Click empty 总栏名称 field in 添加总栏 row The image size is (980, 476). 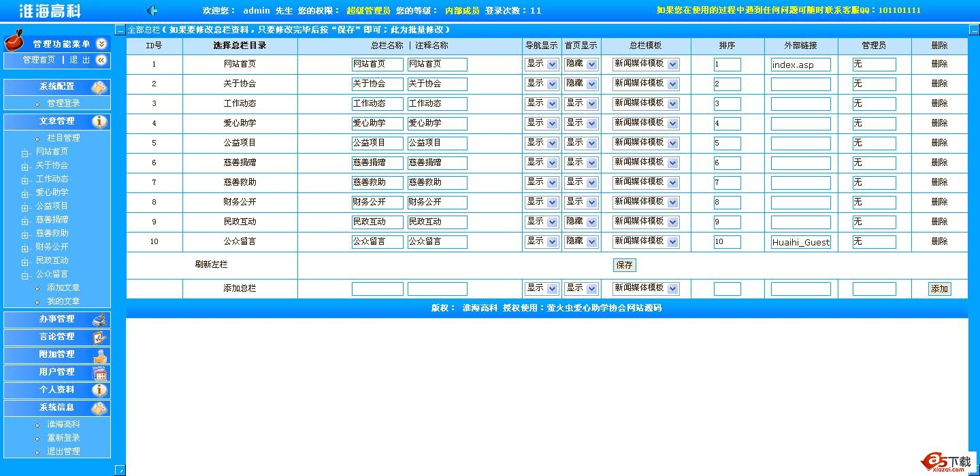[378, 289]
